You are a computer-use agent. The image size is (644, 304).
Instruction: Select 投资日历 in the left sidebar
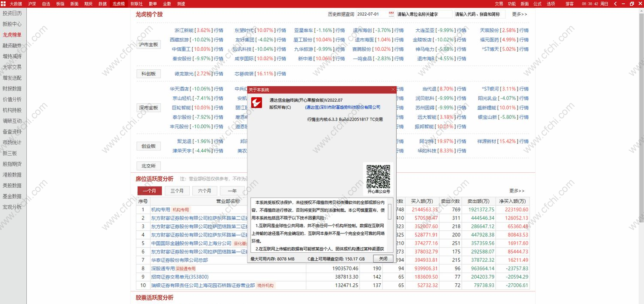pyautogui.click(x=12, y=13)
